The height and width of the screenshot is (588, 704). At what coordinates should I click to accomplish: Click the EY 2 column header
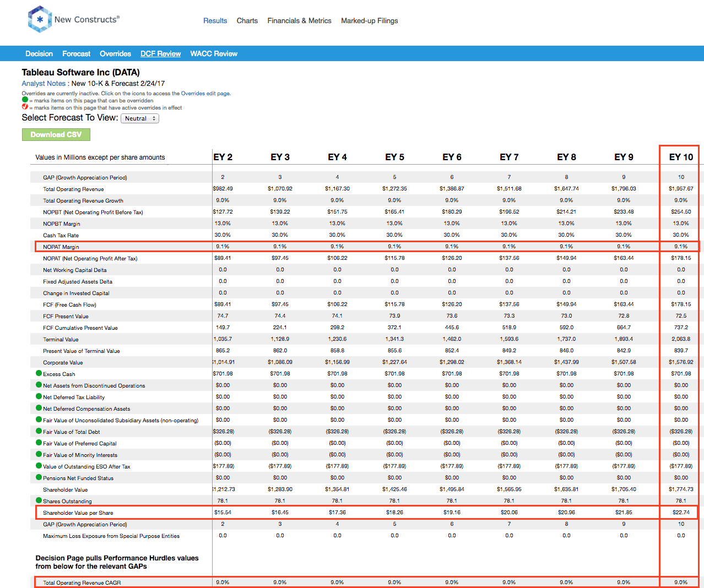click(223, 157)
